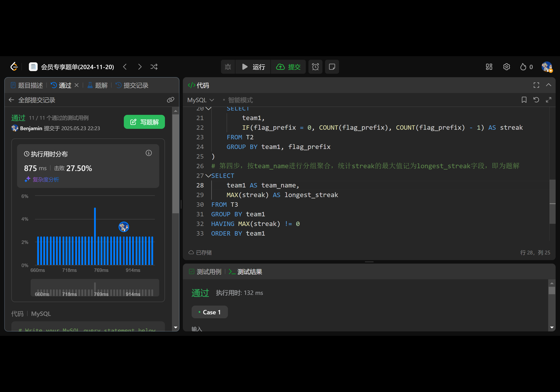The width and height of the screenshot is (560, 392).
Task: Open the timer alarm clock icon
Action: [315, 67]
